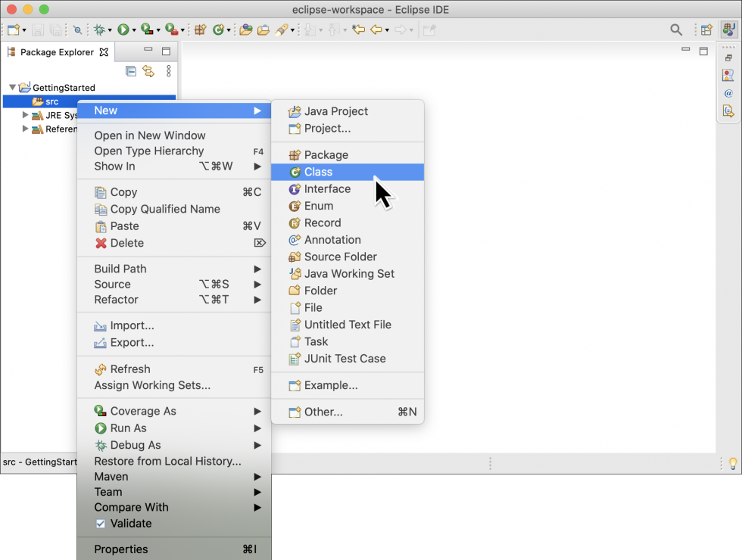Viewport: 742px width, 560px height.
Task: Run the application with the green Run icon
Action: coord(123,30)
